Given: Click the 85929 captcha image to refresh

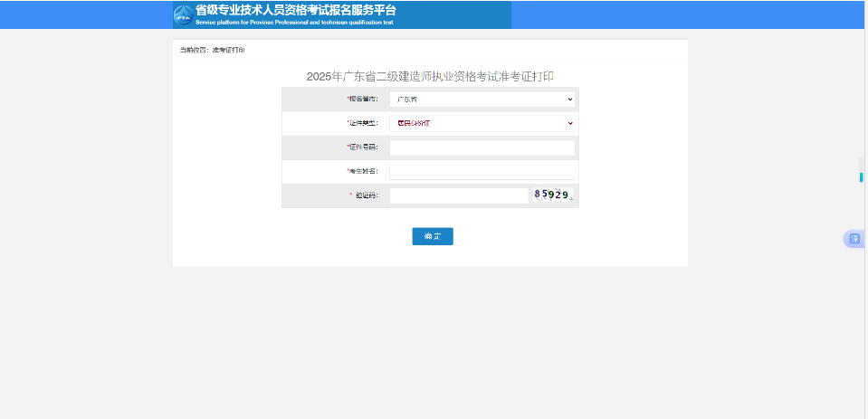Looking at the screenshot, I should (x=553, y=195).
